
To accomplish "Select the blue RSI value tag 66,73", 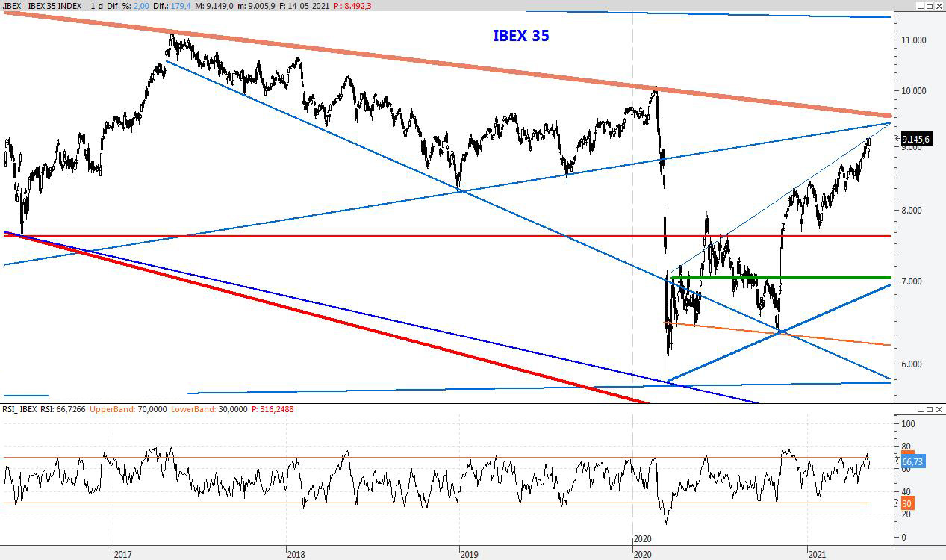I will [x=914, y=461].
